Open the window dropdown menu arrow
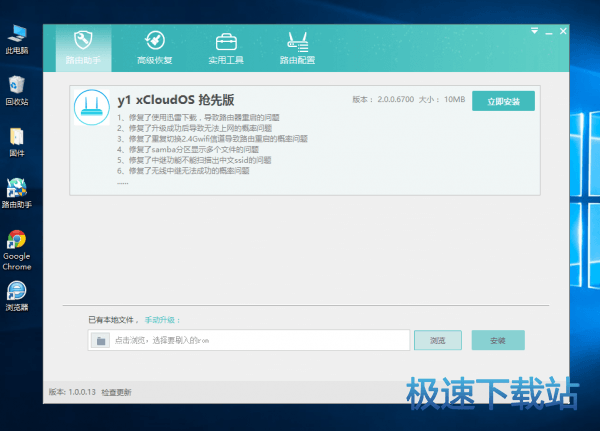The image size is (600, 431). pos(535,31)
